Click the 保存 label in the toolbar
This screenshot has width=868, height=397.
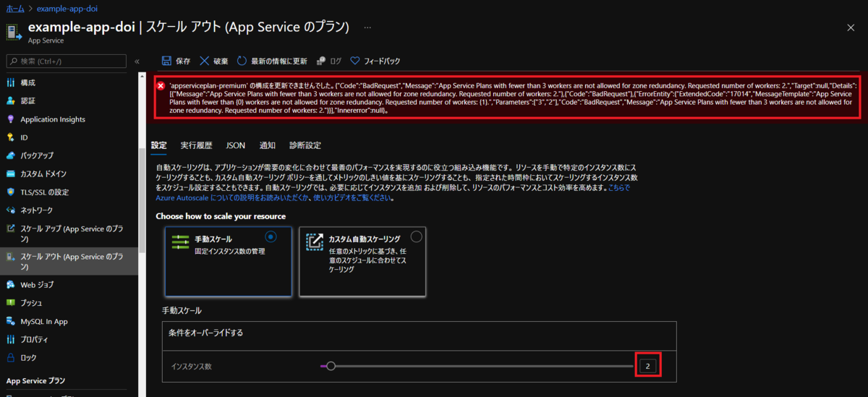(183, 61)
